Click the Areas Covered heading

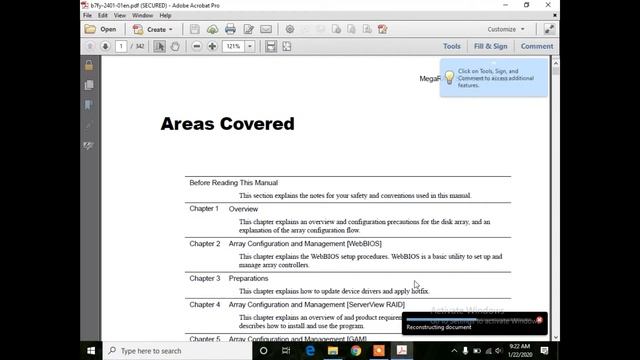(x=227, y=124)
